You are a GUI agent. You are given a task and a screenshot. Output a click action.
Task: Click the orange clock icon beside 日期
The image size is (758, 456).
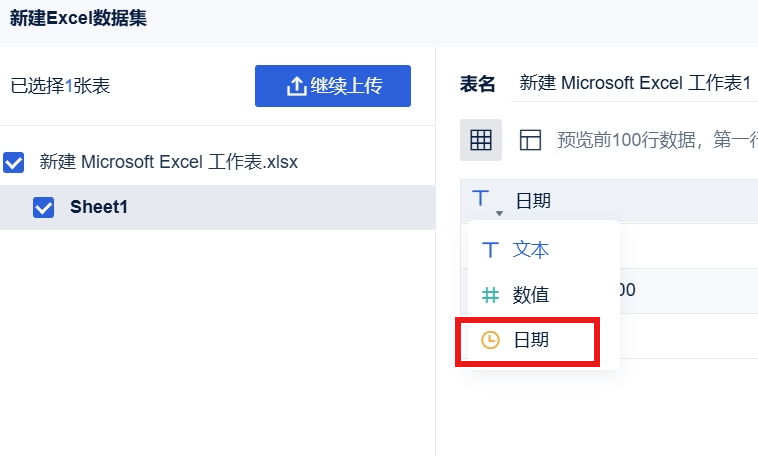[x=490, y=340]
